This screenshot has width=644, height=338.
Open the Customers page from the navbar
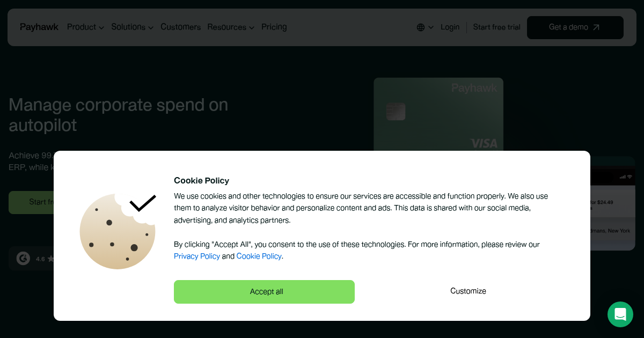coord(180,27)
